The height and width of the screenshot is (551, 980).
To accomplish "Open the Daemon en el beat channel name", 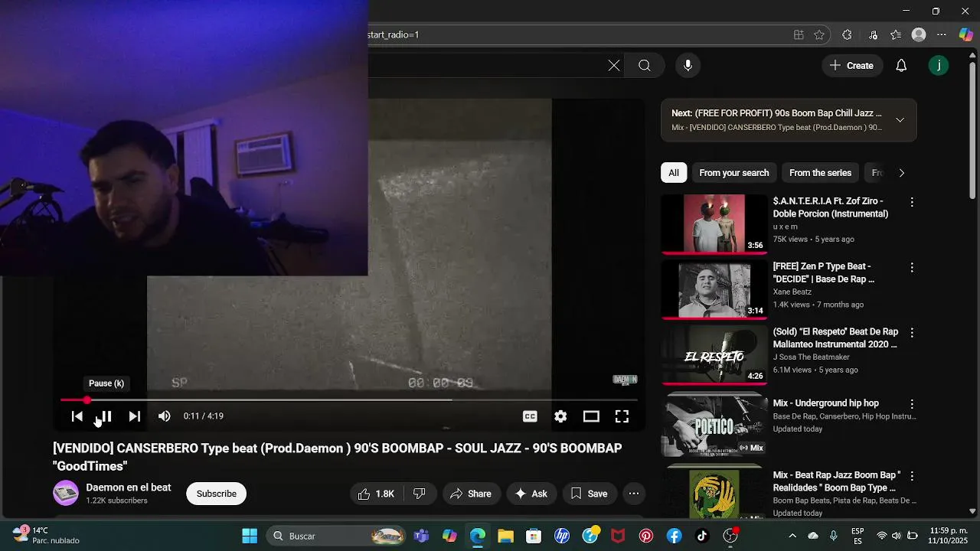I will (x=129, y=487).
